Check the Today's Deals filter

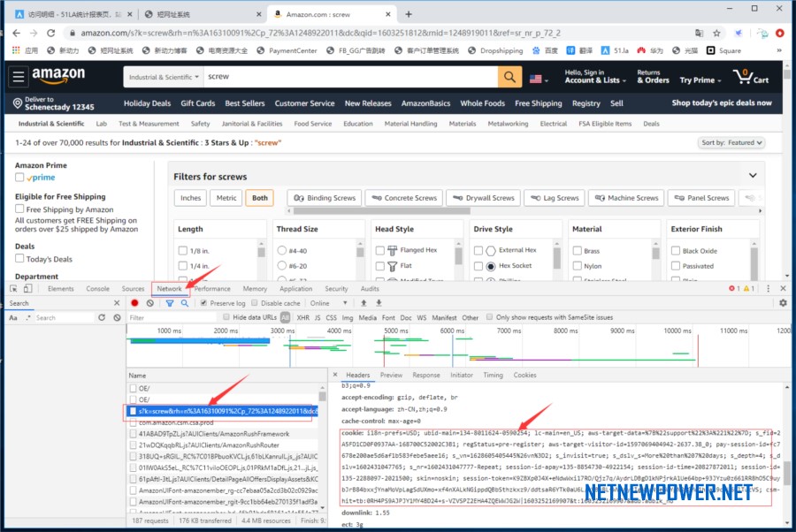19,258
